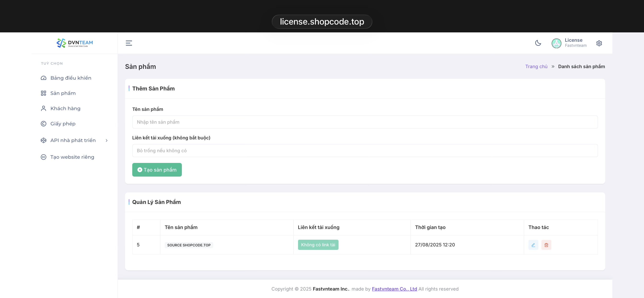Focus the Nhập tên sản phẩm field

365,122
